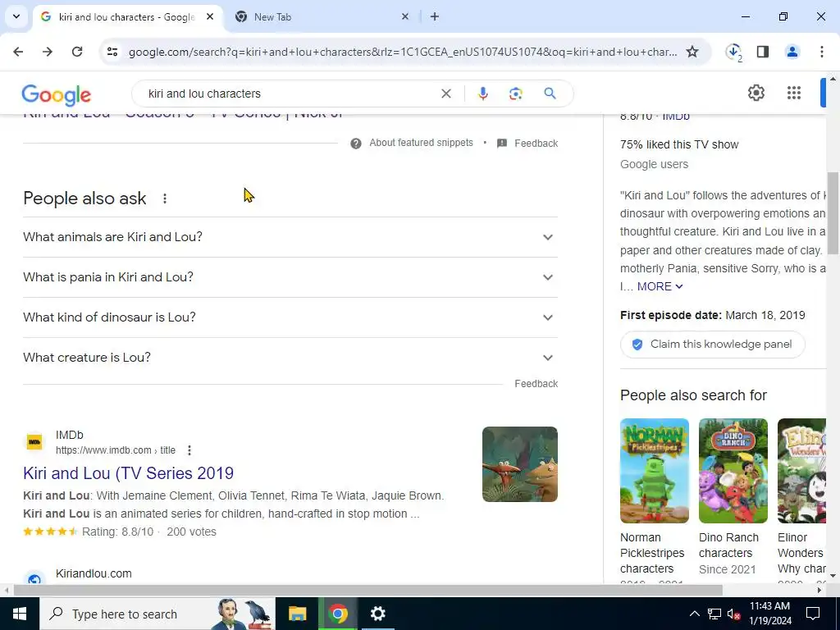Open a new browser tab with plus
The image size is (840, 630).
pyautogui.click(x=435, y=16)
